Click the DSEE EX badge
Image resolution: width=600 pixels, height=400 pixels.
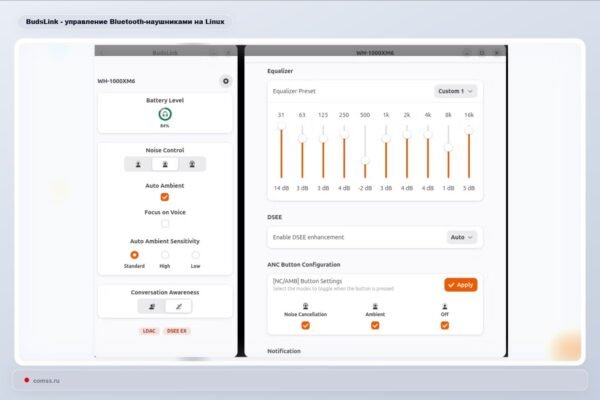(177, 331)
